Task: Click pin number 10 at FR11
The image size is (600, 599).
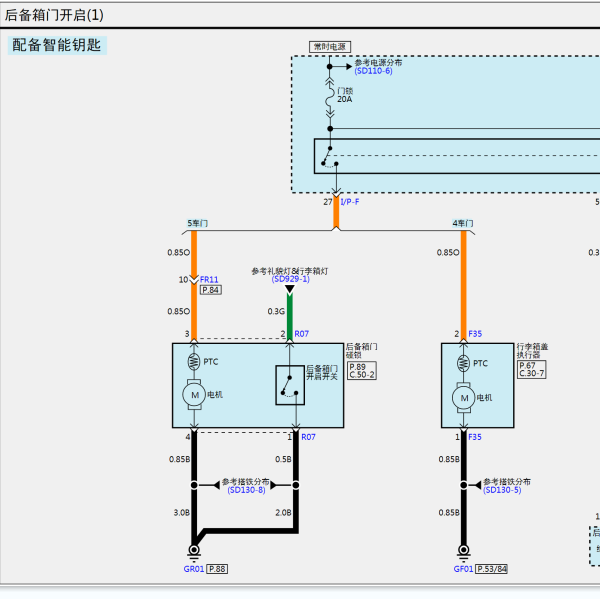Action: [x=183, y=279]
